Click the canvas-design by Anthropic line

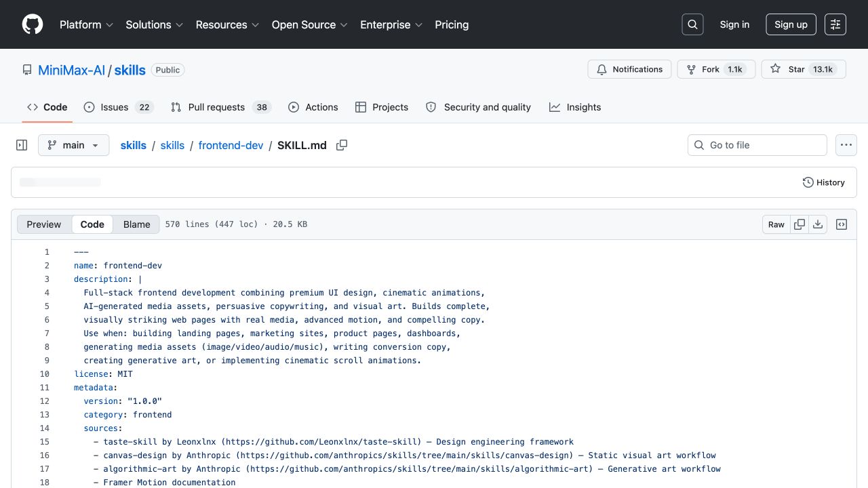tap(405, 455)
